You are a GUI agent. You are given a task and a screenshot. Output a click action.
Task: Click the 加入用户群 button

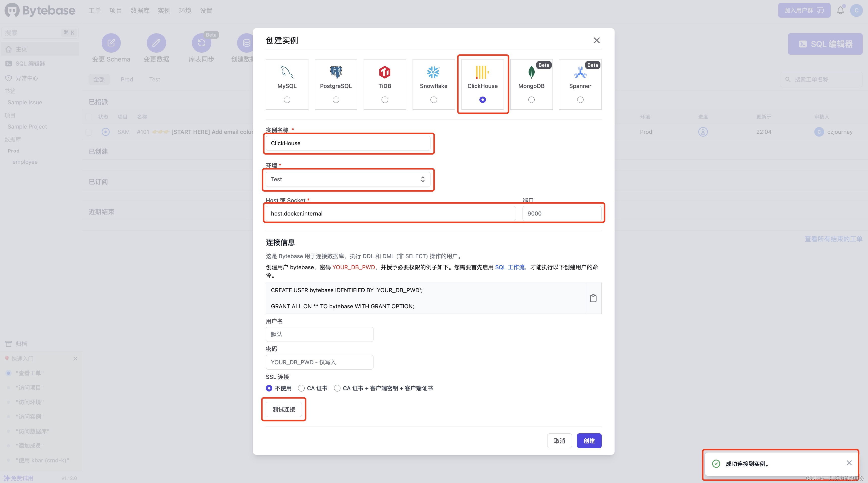coord(804,10)
